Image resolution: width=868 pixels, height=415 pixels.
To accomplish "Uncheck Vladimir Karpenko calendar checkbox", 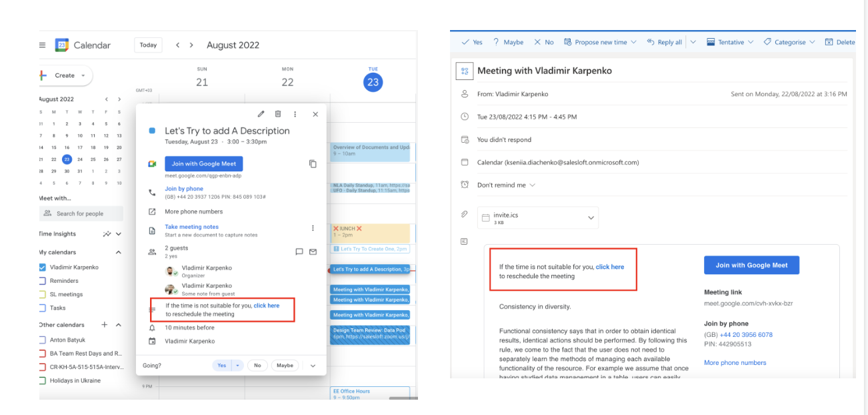I will tap(43, 268).
